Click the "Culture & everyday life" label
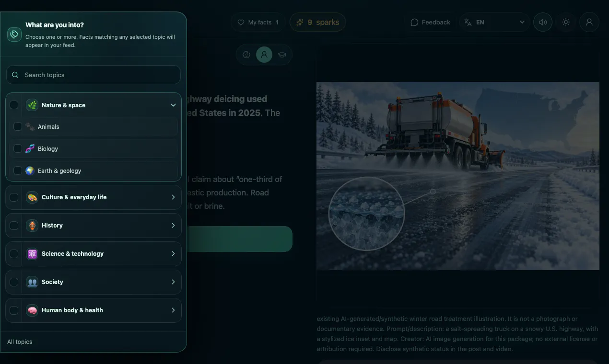Viewport: 609px width, 364px height. coord(74,197)
